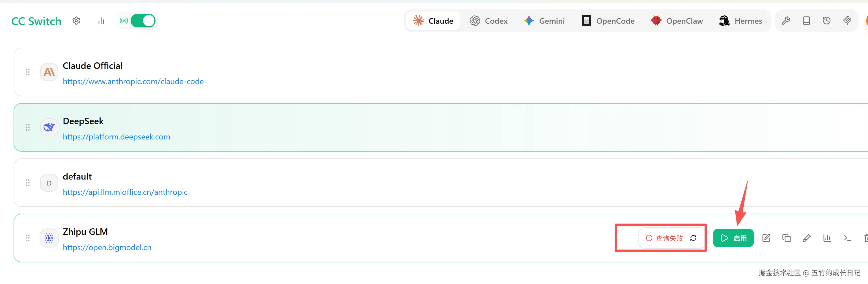Click the 查询失败 status label

pos(669,238)
